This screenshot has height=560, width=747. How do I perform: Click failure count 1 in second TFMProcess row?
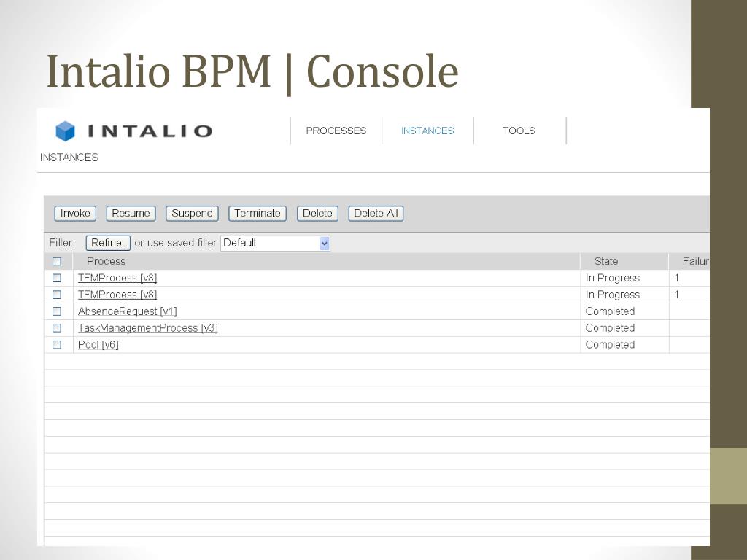tap(676, 295)
